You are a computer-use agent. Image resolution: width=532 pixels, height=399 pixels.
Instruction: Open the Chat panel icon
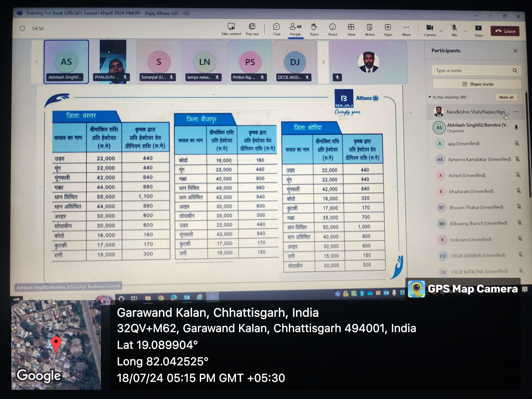tap(276, 27)
